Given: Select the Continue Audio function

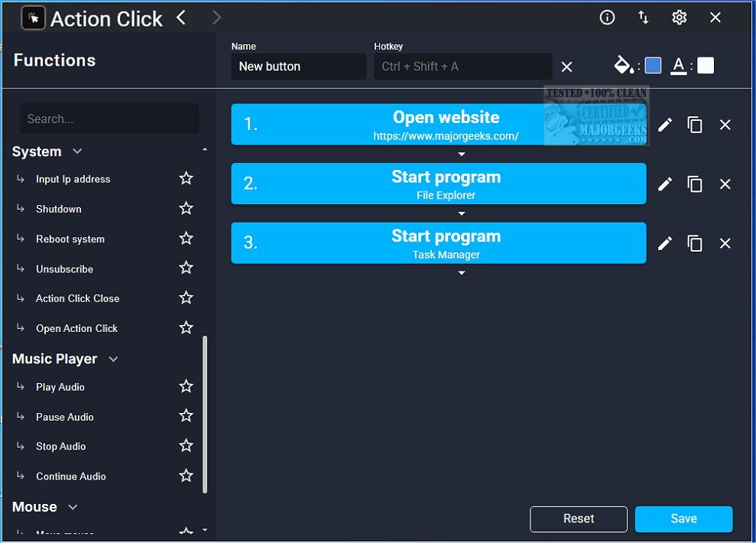Looking at the screenshot, I should 71,476.
